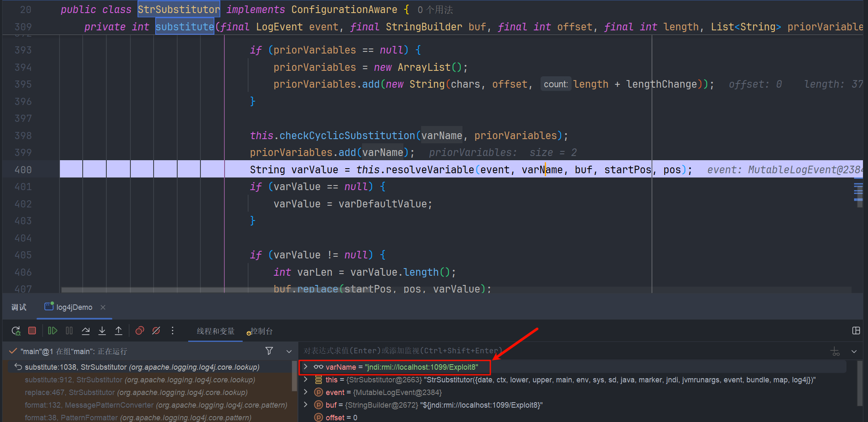The image size is (868, 422).
Task: View all breakpoints
Action: 140,331
